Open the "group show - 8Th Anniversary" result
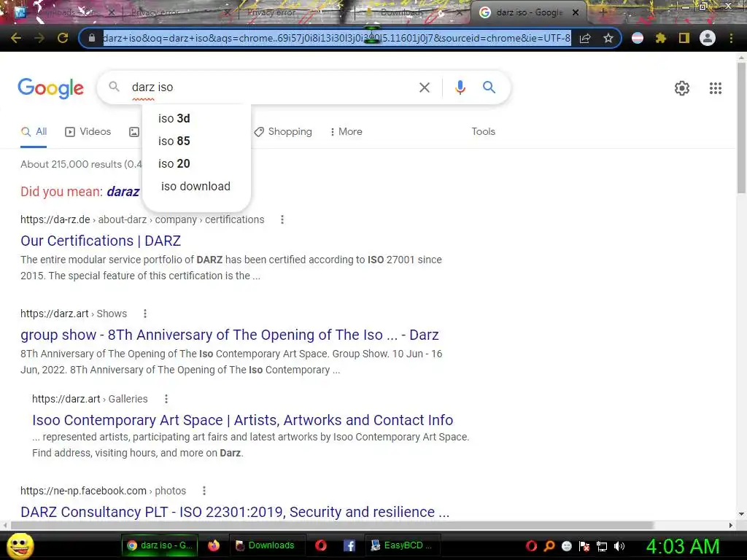Screen dimensions: 747x560 point(230,335)
